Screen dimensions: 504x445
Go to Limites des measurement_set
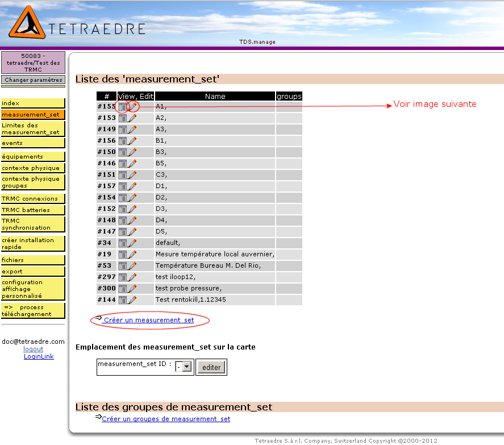[32, 128]
